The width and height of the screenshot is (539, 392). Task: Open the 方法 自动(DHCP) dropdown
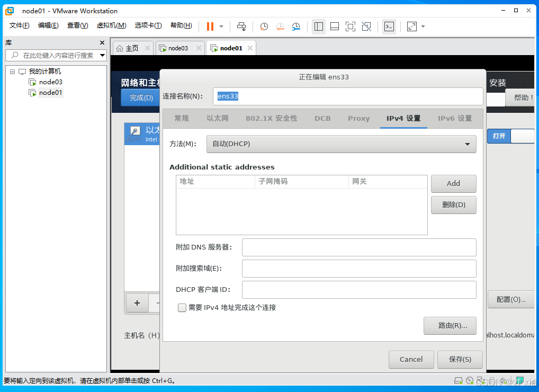(342, 144)
